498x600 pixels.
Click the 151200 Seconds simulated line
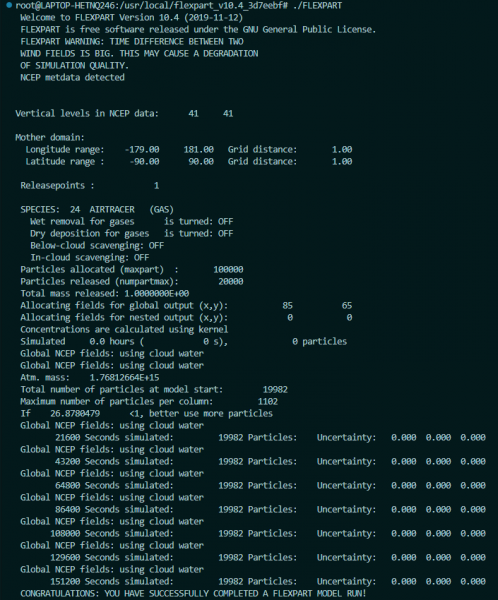(268, 581)
